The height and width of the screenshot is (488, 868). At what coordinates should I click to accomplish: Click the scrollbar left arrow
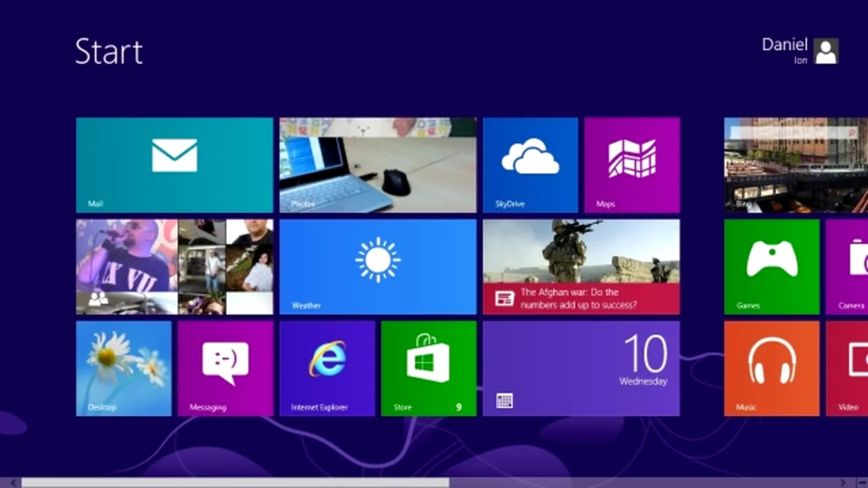pyautogui.click(x=13, y=482)
